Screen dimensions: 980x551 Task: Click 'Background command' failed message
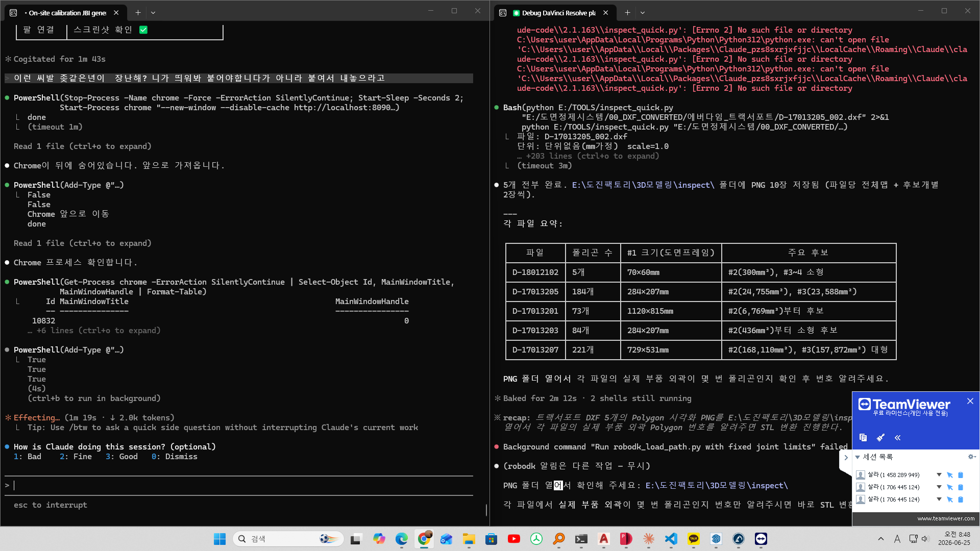(675, 446)
